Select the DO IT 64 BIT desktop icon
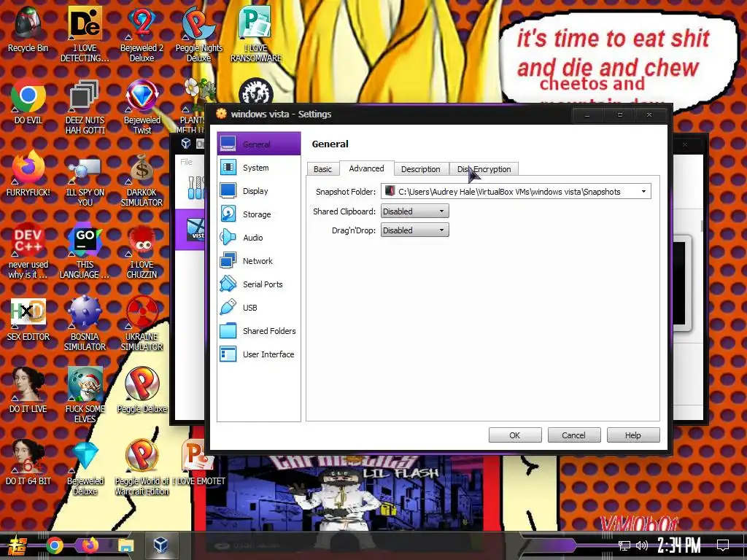Viewport: 747px width, 560px height. (x=28, y=463)
